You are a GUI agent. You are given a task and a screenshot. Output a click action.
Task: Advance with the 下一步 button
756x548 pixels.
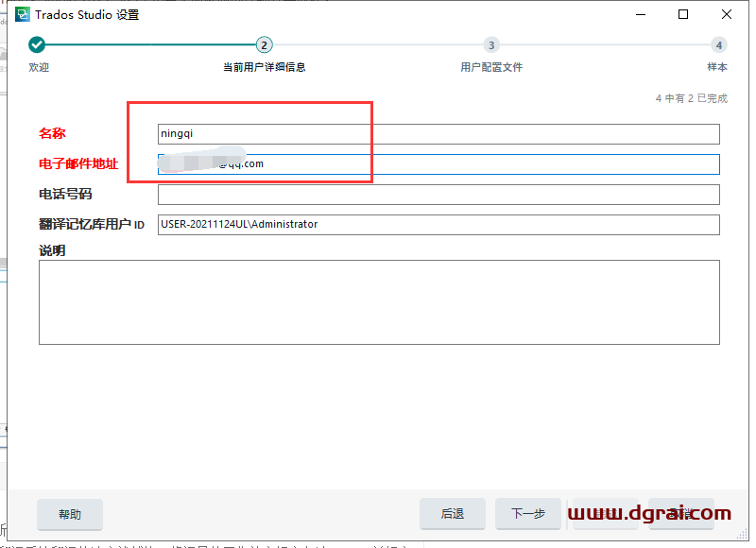528,514
